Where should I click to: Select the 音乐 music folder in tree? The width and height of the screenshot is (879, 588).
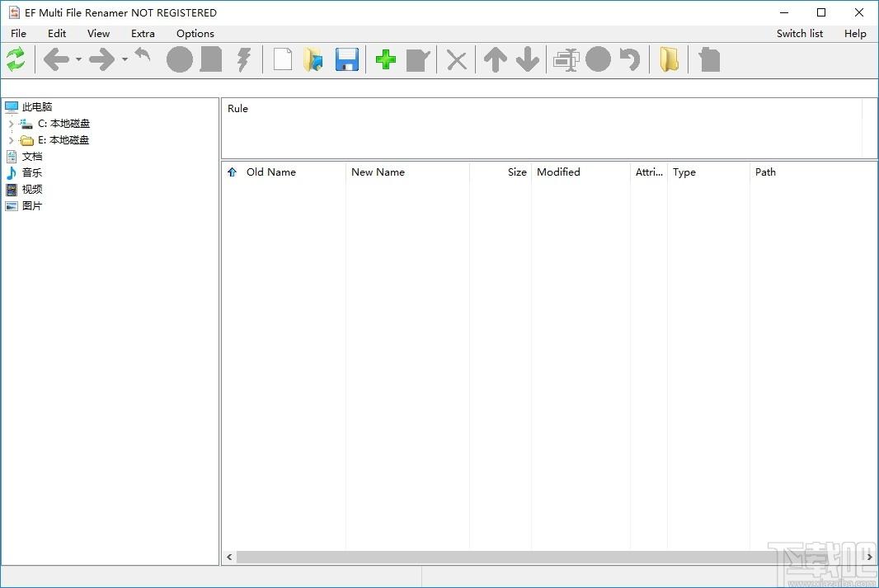32,173
